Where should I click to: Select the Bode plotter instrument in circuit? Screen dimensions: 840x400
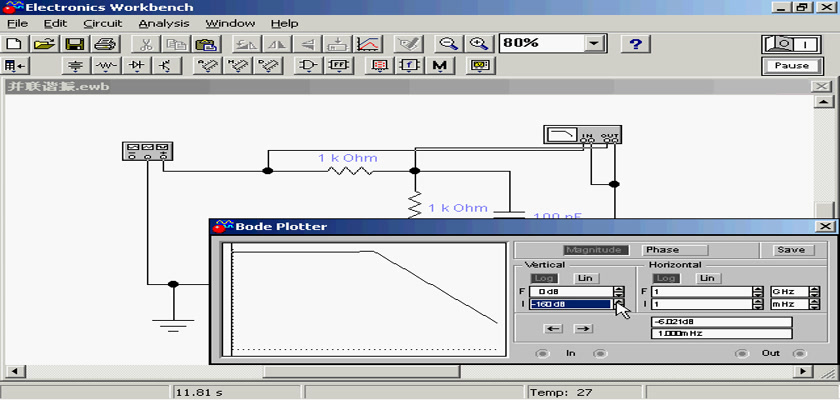(x=582, y=134)
